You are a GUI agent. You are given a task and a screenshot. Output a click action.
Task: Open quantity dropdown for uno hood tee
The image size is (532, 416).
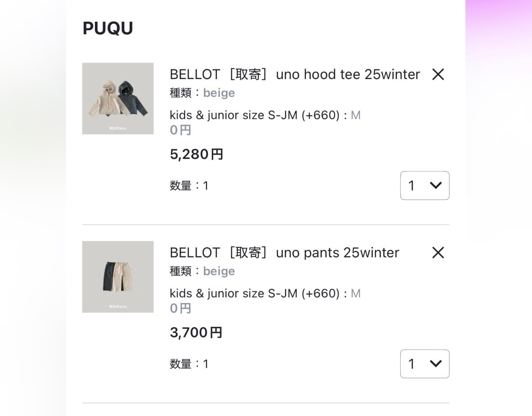424,186
